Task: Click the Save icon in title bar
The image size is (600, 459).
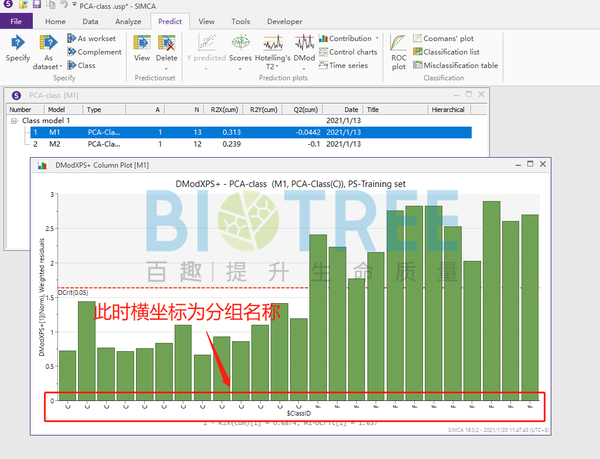Action: pos(37,5)
